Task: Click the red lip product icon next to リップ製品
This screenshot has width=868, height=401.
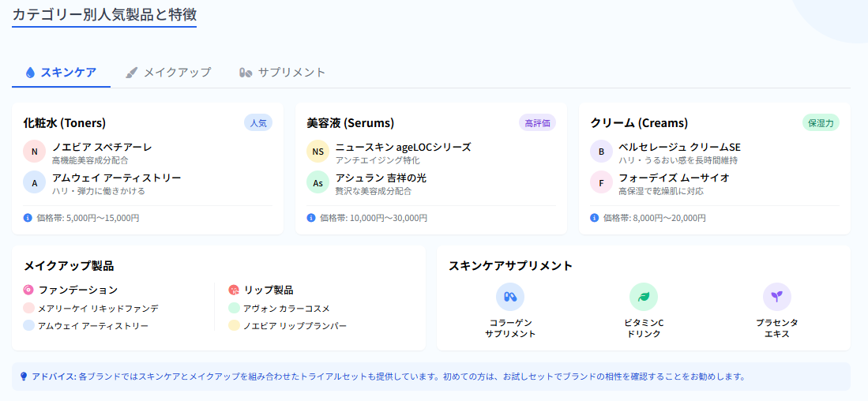Action: tap(234, 289)
